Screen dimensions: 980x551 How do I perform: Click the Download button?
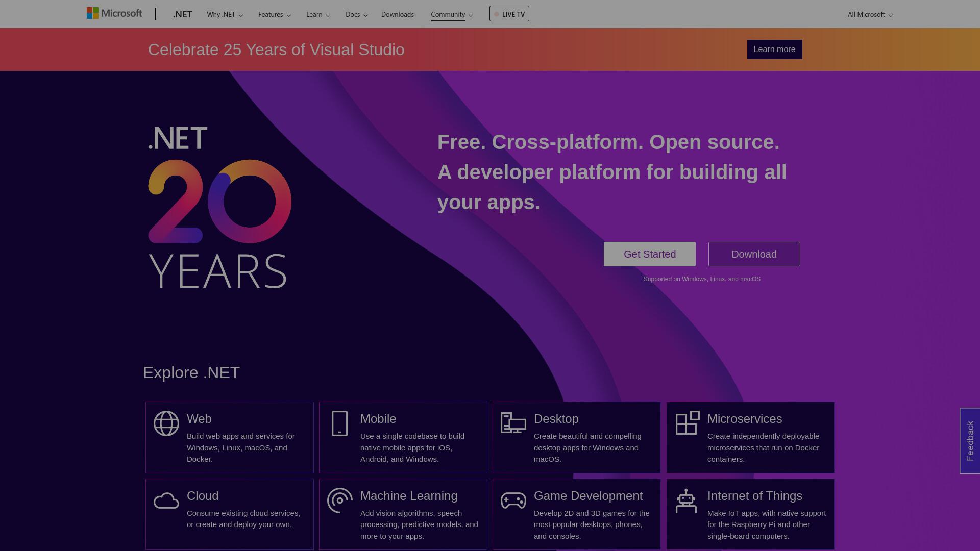pos(754,254)
